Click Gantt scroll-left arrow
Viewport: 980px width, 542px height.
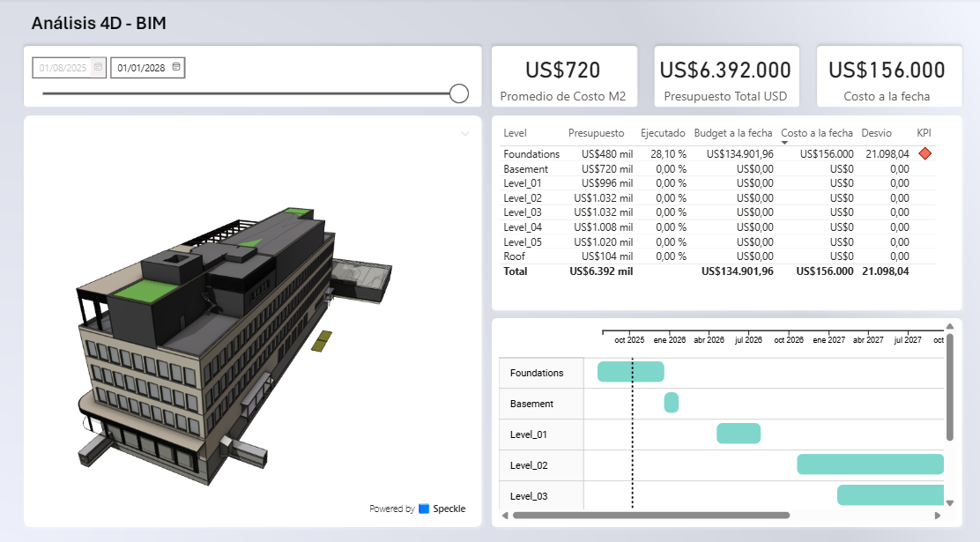click(x=505, y=515)
